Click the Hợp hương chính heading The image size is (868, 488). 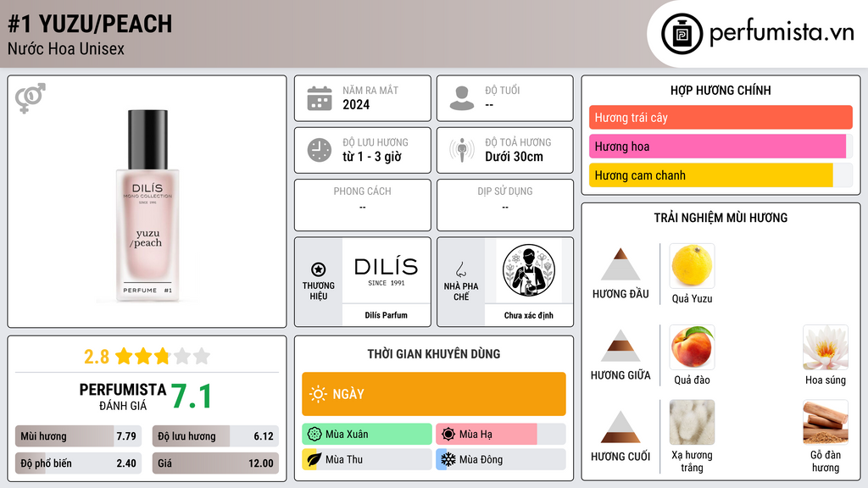click(x=721, y=90)
